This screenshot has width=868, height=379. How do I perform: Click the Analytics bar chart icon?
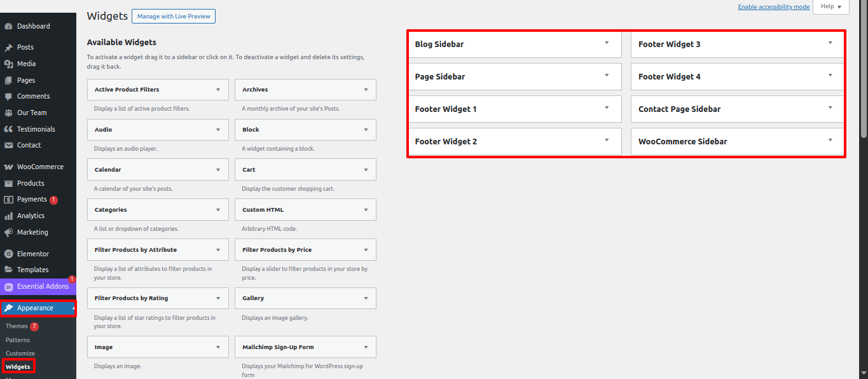8,216
